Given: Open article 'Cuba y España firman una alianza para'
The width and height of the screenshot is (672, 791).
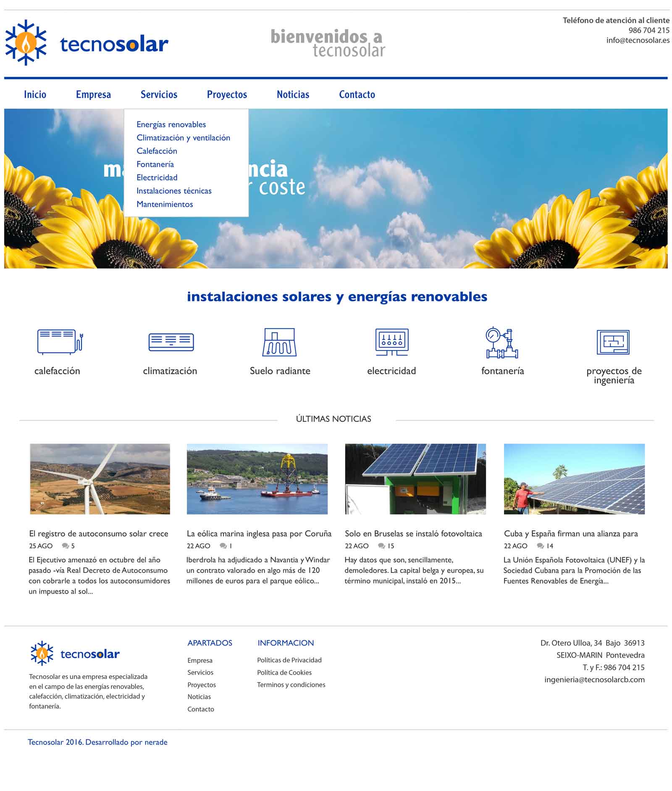Looking at the screenshot, I should (x=571, y=534).
